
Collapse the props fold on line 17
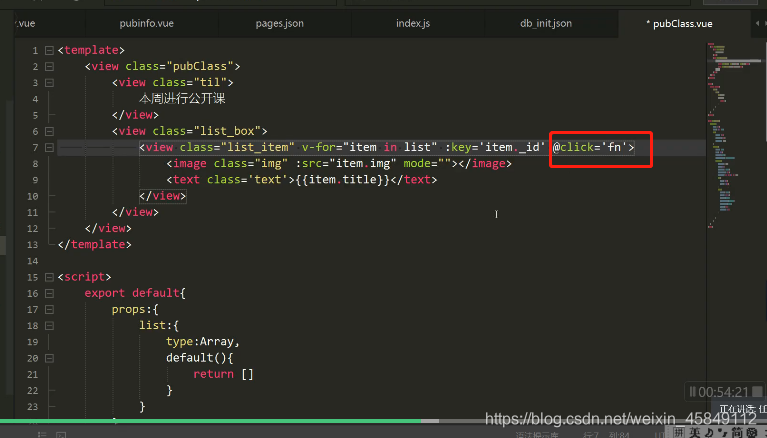point(49,309)
